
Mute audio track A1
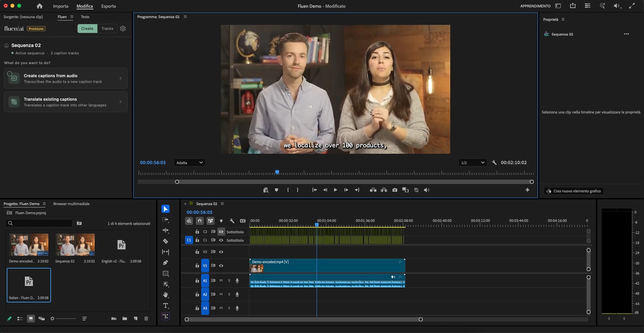click(221, 281)
